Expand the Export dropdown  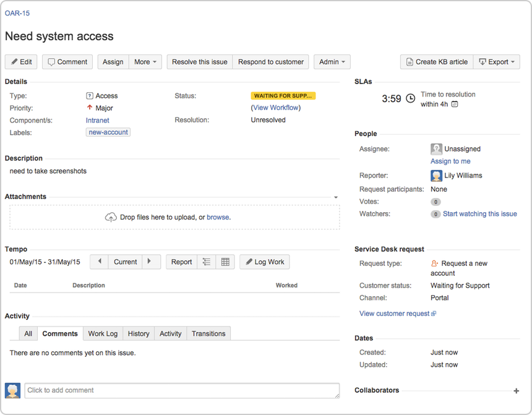coord(497,62)
